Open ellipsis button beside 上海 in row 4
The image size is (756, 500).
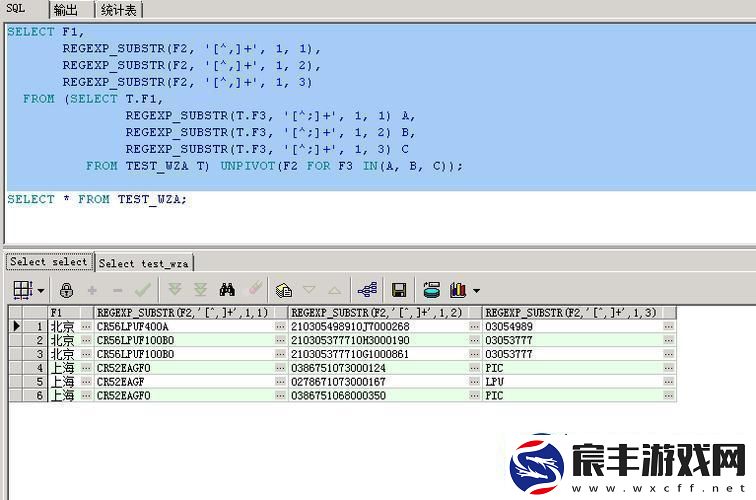pyautogui.click(x=86, y=368)
